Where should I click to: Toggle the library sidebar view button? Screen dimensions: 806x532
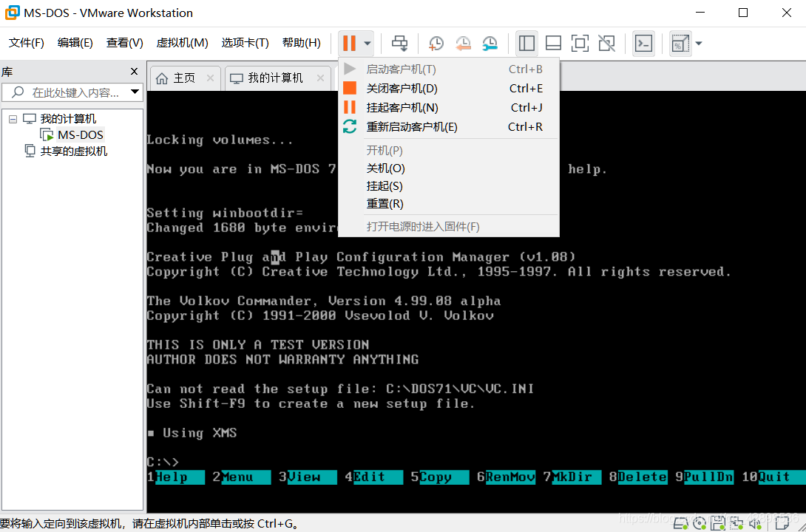pos(526,43)
